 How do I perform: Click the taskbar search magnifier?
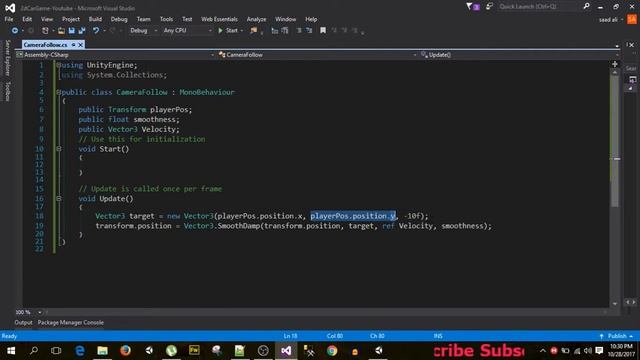(x=34, y=351)
